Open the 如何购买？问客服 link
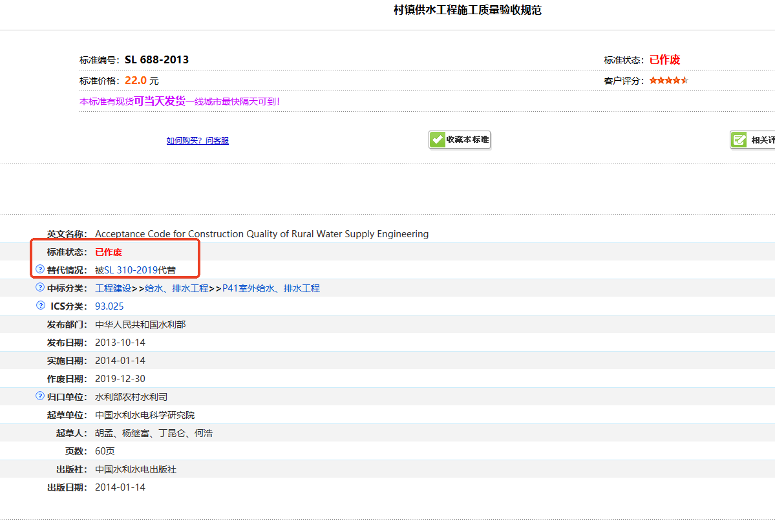The image size is (775, 532). 197,141
